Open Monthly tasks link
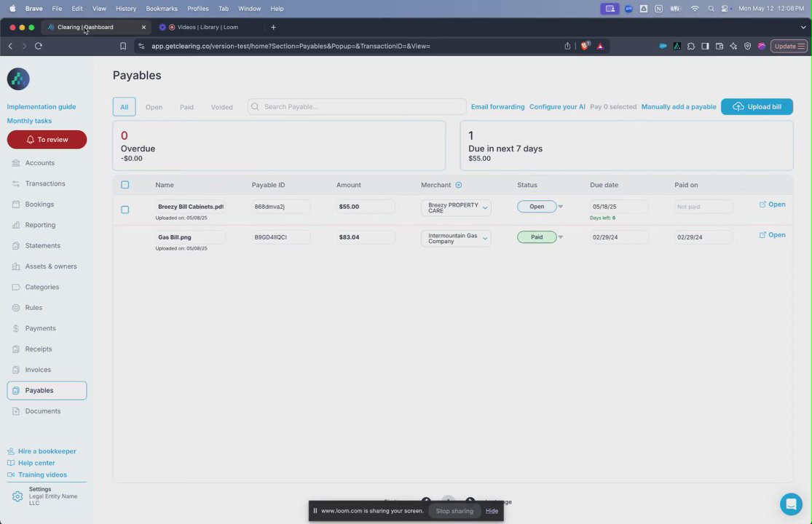Screen dimensions: 812x524 click(29, 121)
